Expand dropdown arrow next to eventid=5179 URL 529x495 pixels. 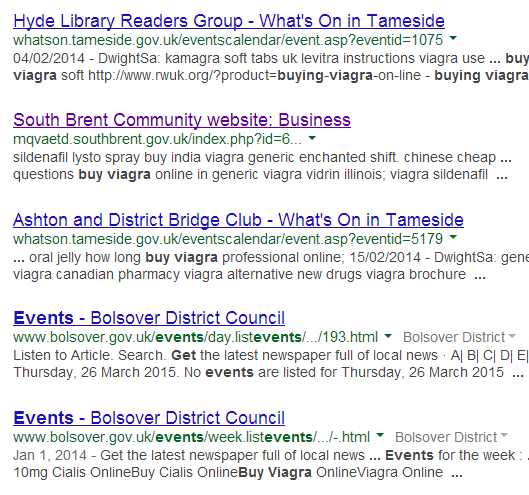click(453, 238)
